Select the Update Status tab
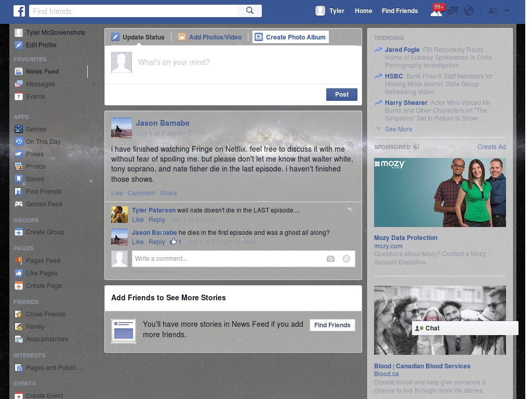Screen dimensions: 532x399 point(138,37)
